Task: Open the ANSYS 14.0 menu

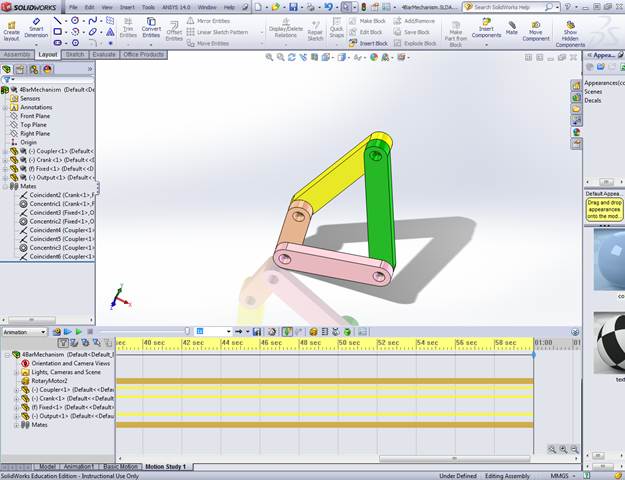Action: [x=176, y=7]
